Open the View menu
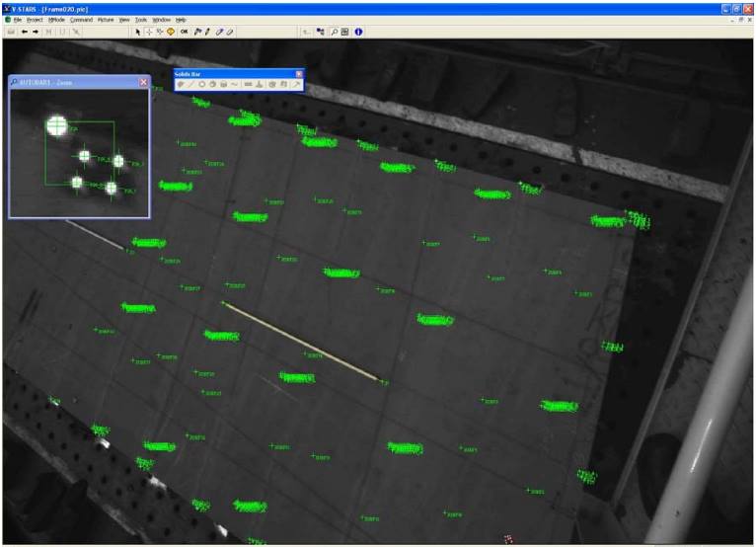This screenshot has height=547, width=756. coord(124,20)
